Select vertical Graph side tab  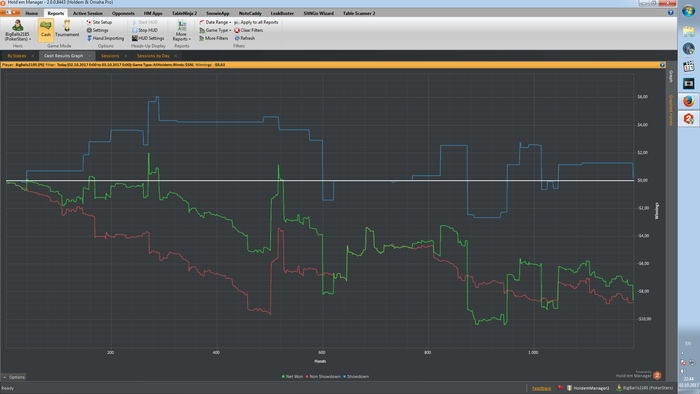pyautogui.click(x=671, y=76)
